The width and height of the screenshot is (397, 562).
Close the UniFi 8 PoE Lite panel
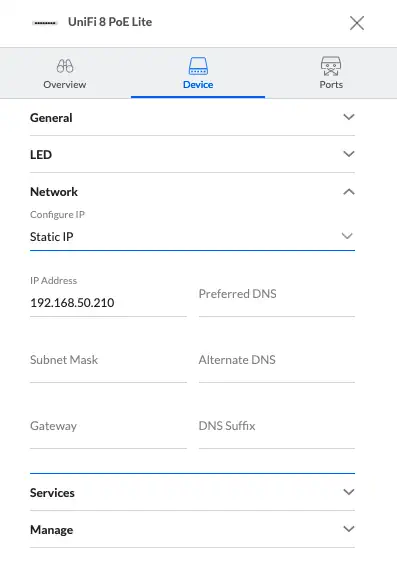[357, 23]
